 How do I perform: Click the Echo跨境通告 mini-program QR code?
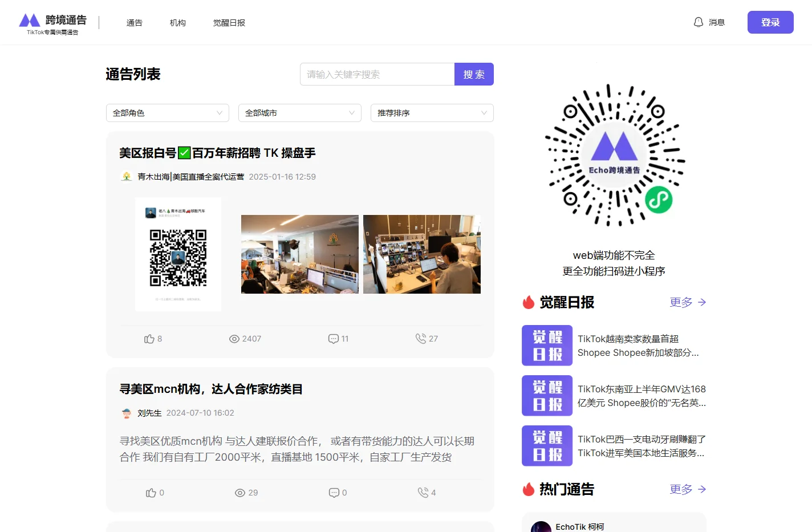point(614,155)
